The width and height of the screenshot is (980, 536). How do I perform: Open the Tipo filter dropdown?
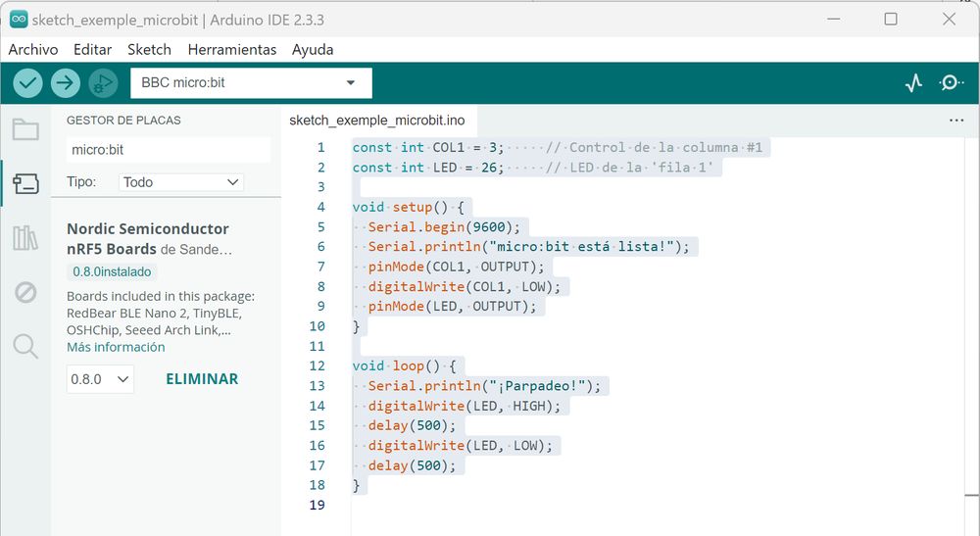click(x=181, y=182)
